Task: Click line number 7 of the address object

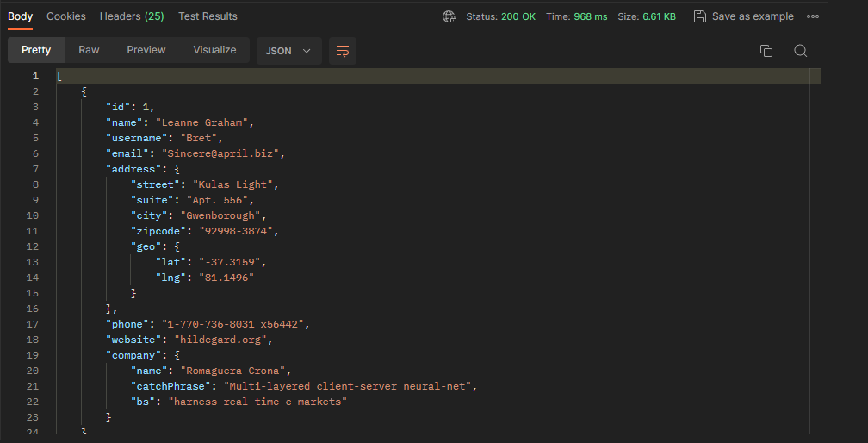Action: (x=35, y=169)
